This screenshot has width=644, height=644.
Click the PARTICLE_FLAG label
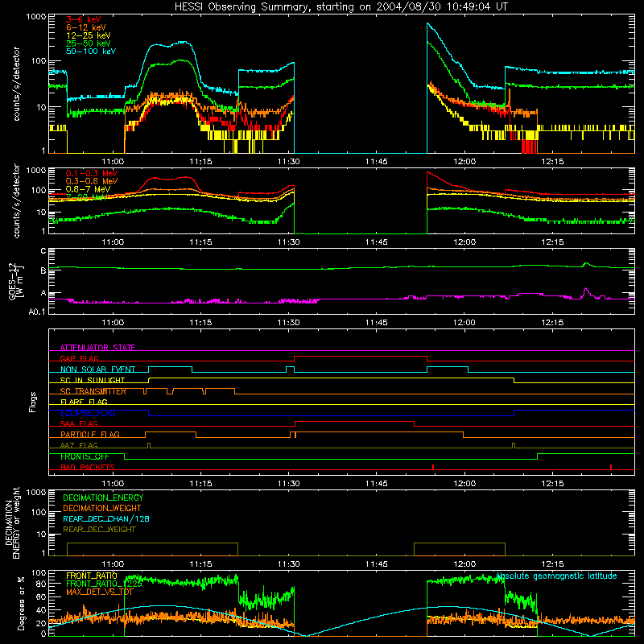90,434
